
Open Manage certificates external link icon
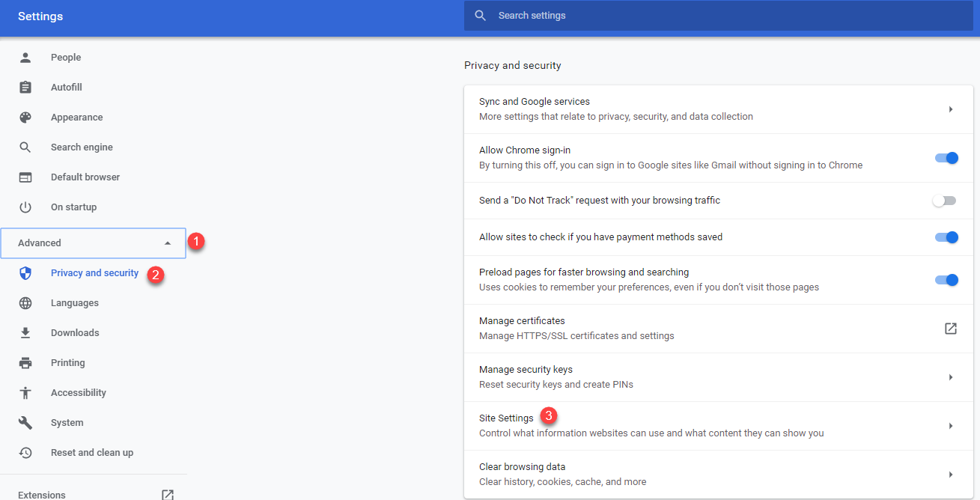point(950,329)
